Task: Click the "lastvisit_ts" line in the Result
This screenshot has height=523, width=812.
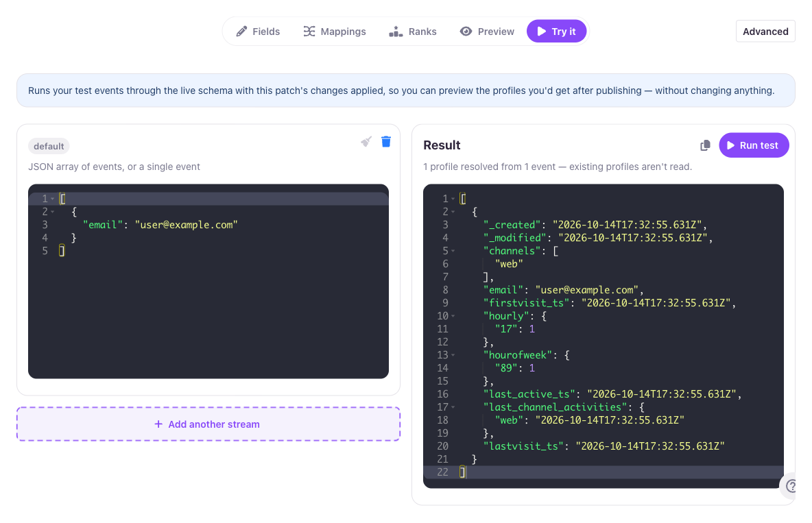Action: [604, 446]
